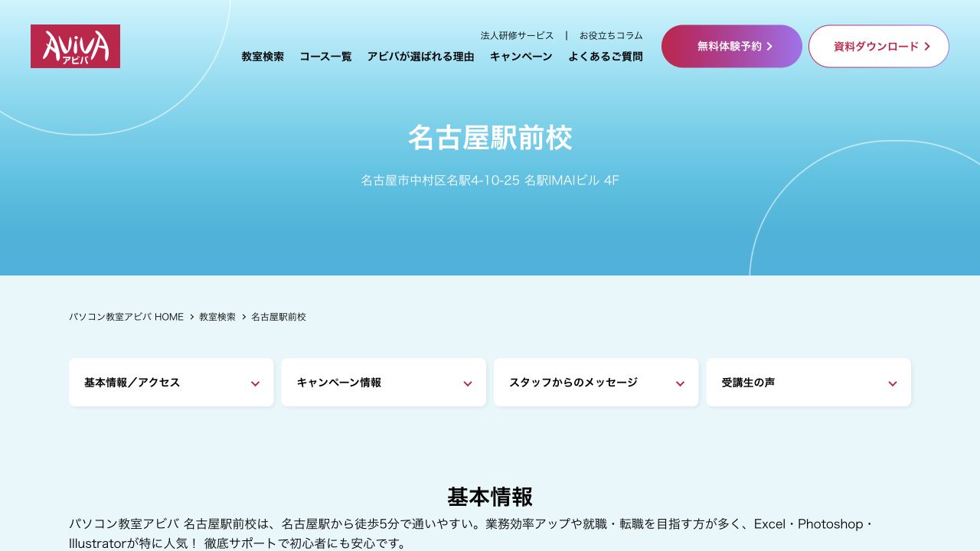The image size is (980, 551).
Task: Jump to キャンペーン情報 section
Action: (x=384, y=383)
